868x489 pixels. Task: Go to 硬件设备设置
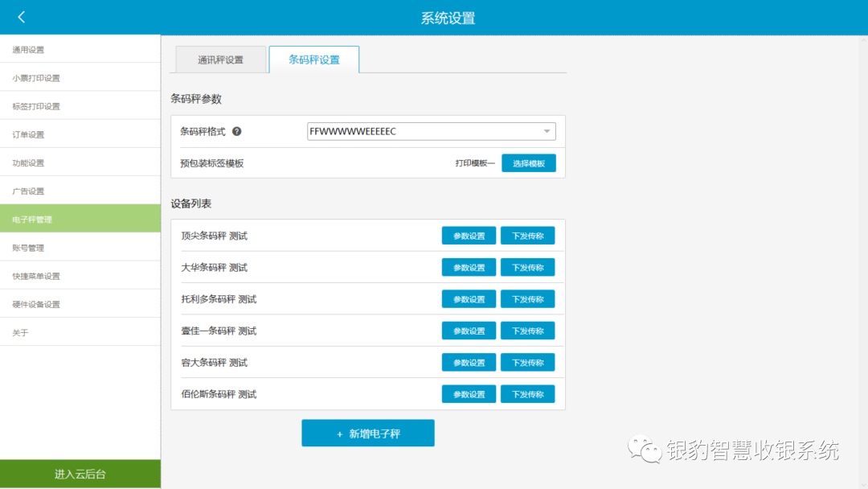(80, 303)
